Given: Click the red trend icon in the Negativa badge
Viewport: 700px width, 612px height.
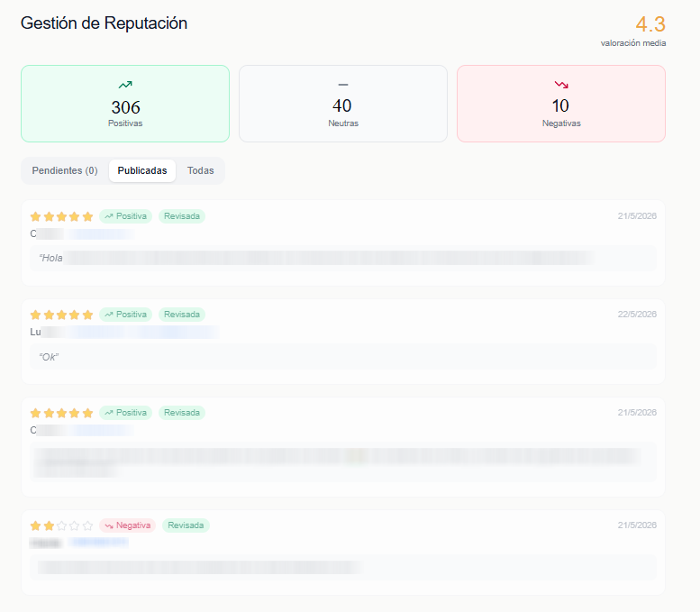Looking at the screenshot, I should 109,525.
